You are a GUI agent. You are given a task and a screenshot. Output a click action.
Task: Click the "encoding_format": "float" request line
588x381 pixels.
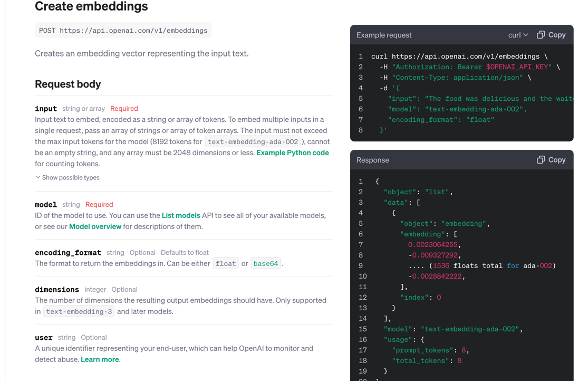(441, 120)
